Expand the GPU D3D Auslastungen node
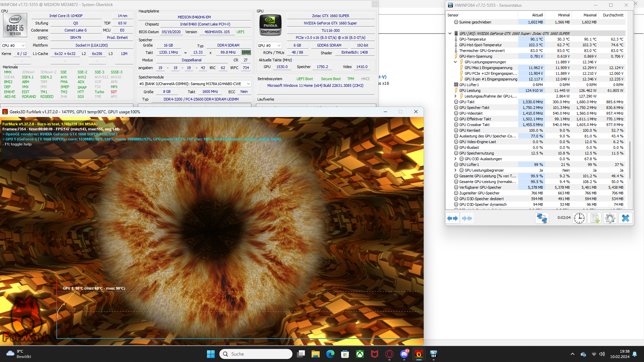Viewport: 644px width, 362px height. point(455,159)
